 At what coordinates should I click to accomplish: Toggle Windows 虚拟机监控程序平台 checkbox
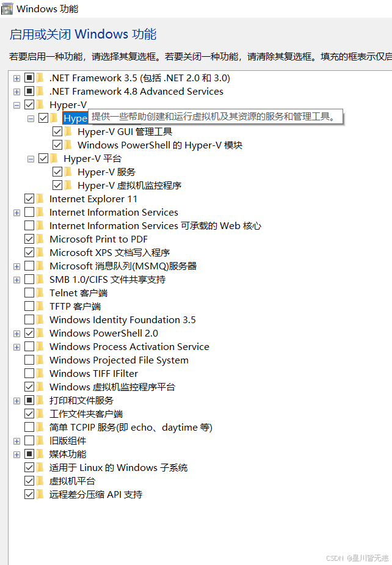coord(29,387)
